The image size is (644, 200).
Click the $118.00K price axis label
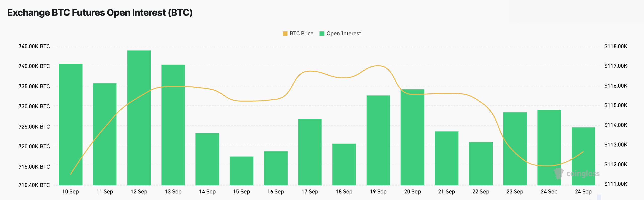tap(616, 46)
